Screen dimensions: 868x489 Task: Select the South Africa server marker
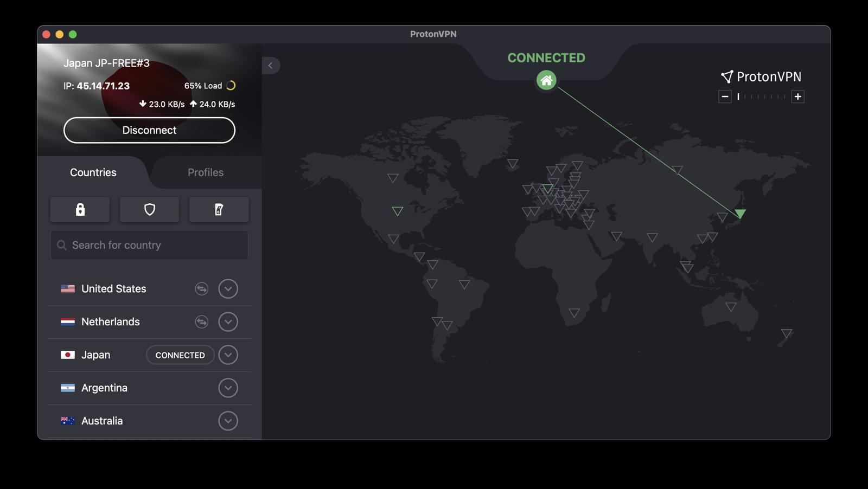[x=574, y=313]
